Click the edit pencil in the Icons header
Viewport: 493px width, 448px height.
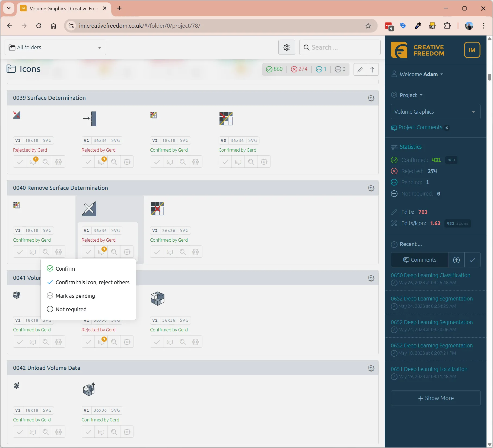(359, 69)
